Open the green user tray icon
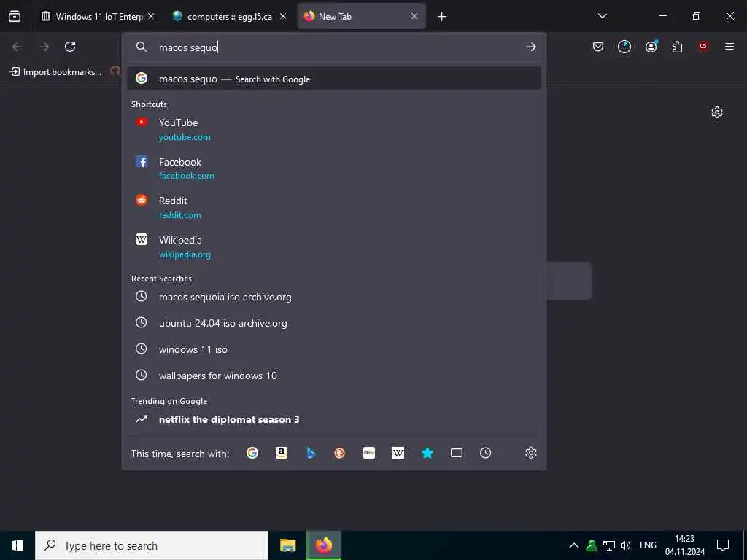Screen dimensions: 747x560 592,545
